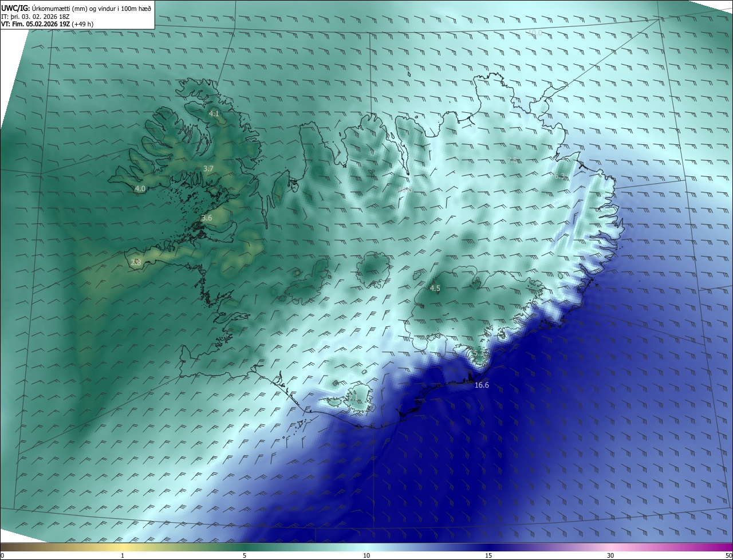Viewport: 733px width, 560px height.
Task: Click the 16.6 value label on the map
Action: (482, 385)
